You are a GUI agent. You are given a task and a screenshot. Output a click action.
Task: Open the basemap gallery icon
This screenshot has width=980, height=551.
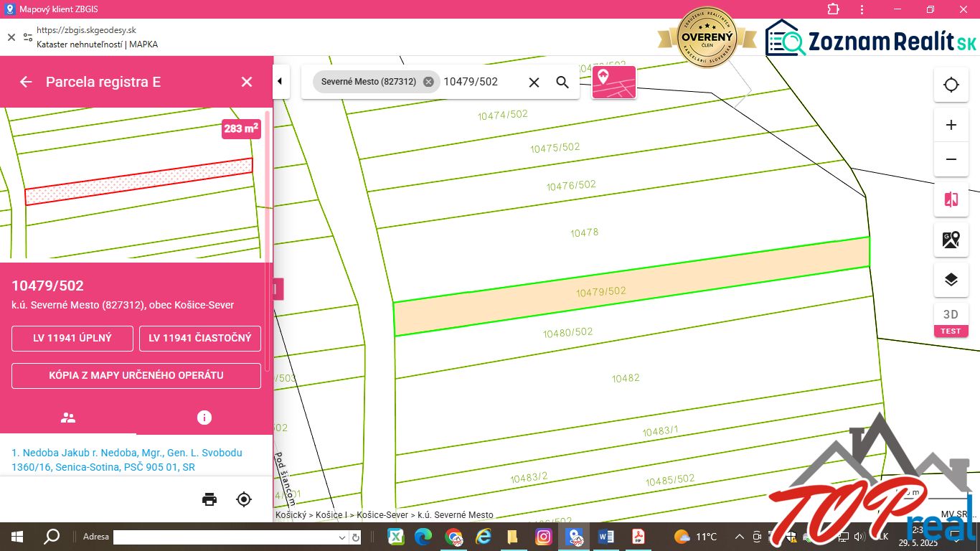click(x=951, y=240)
